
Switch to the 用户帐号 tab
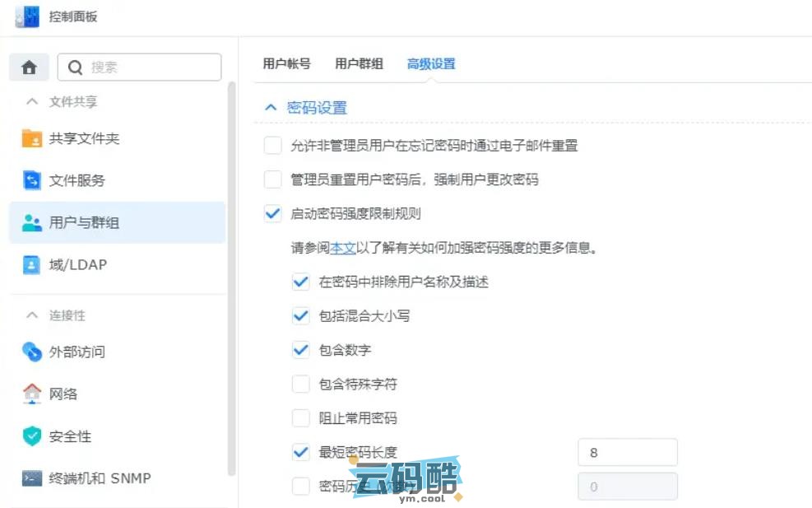coord(286,64)
